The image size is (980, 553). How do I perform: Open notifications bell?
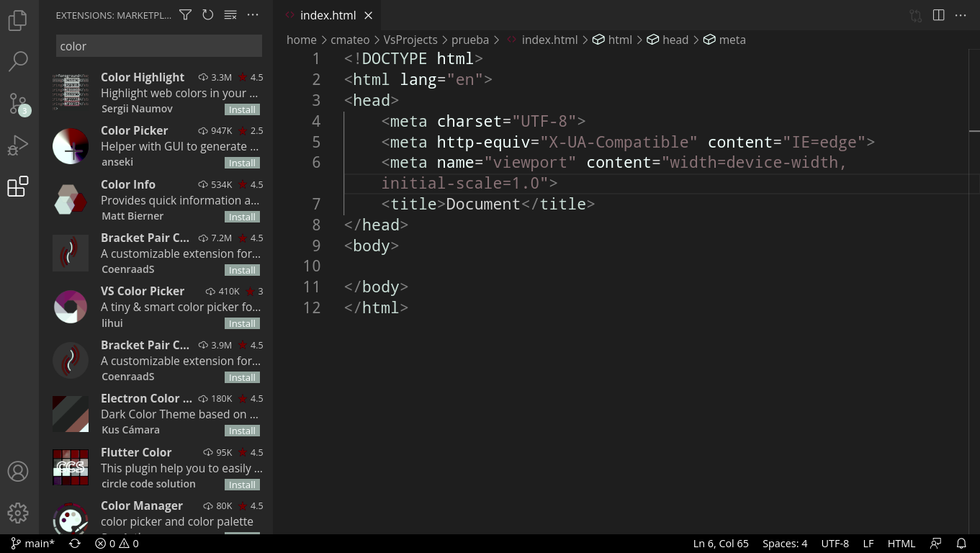(961, 544)
